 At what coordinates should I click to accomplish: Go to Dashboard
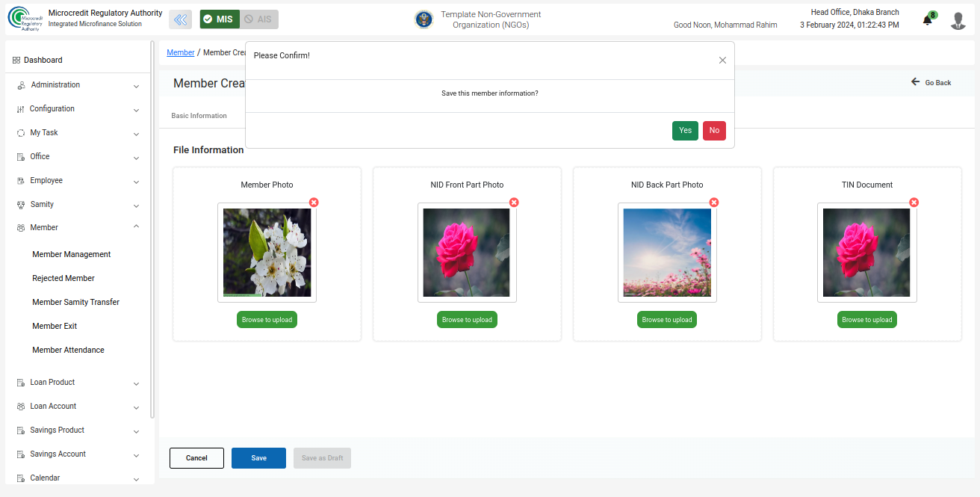coord(43,61)
